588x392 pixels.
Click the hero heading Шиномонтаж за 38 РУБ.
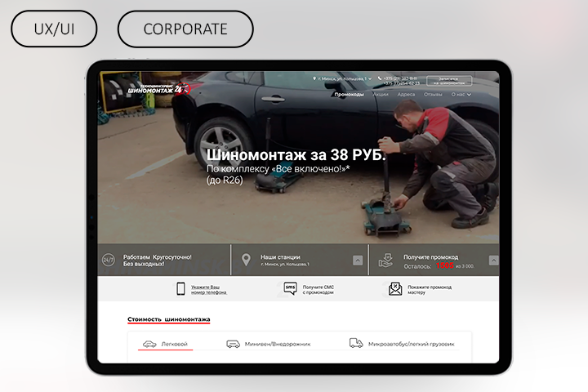296,154
